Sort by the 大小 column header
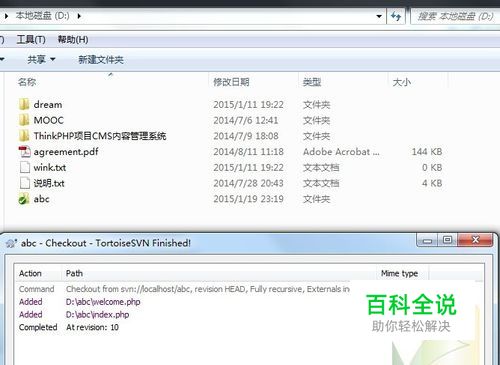500x365 pixels. coord(402,82)
